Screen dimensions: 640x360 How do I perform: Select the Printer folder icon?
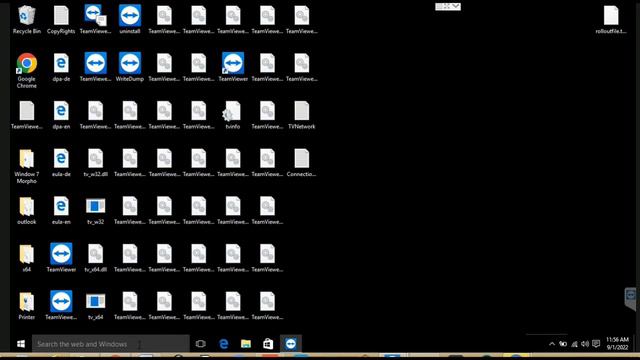(x=27, y=306)
